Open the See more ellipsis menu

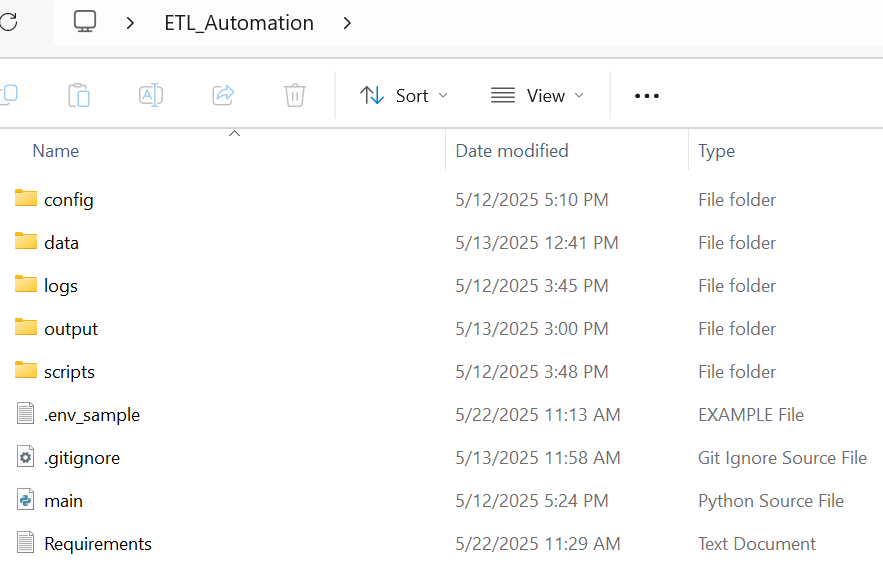646,96
